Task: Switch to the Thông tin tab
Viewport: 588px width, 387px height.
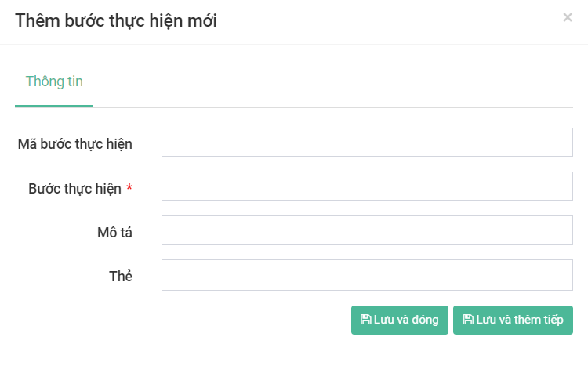Action: coord(54,81)
